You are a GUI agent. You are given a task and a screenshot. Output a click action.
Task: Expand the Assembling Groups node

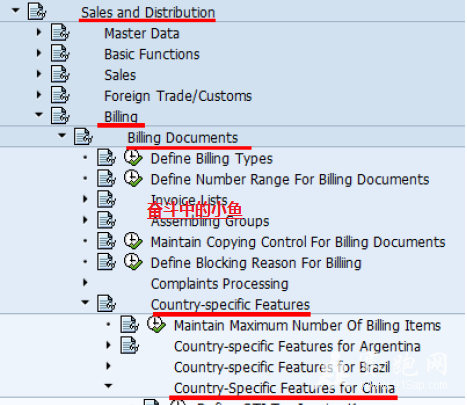click(85, 220)
